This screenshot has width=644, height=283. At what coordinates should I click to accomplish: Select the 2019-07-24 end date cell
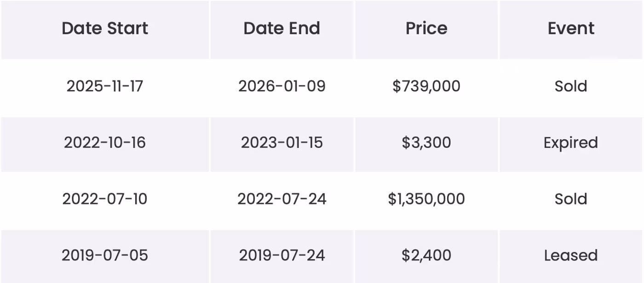(x=282, y=255)
